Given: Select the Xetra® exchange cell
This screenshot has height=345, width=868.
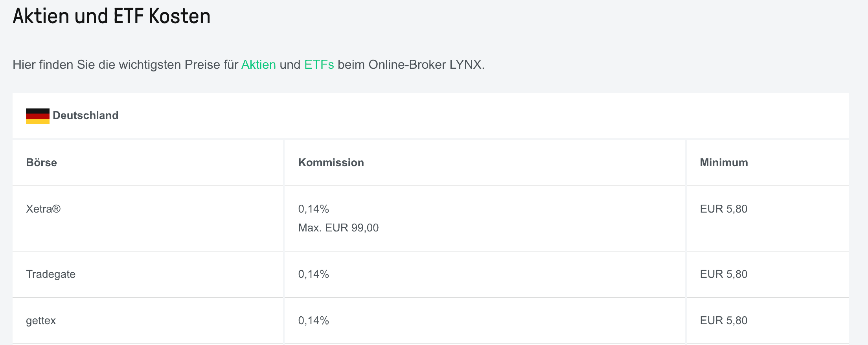Looking at the screenshot, I should 43,209.
